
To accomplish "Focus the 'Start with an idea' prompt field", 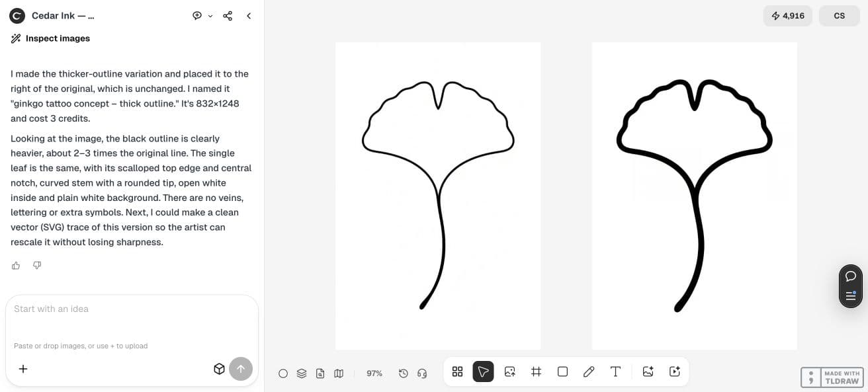I will (x=132, y=309).
